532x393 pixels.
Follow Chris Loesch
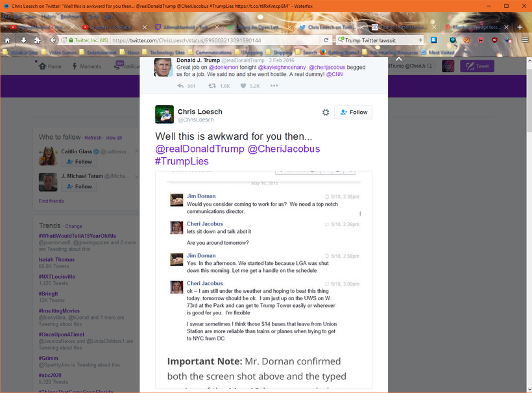pos(353,112)
